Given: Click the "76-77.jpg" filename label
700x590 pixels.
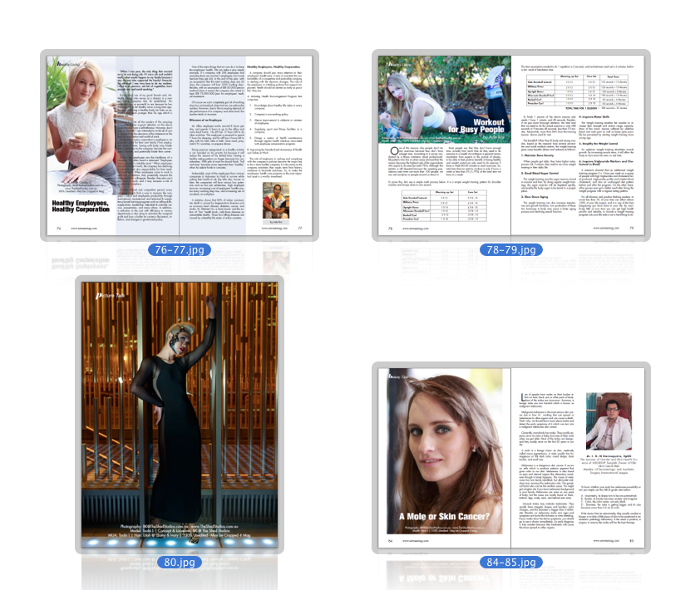Looking at the screenshot, I should (179, 249).
